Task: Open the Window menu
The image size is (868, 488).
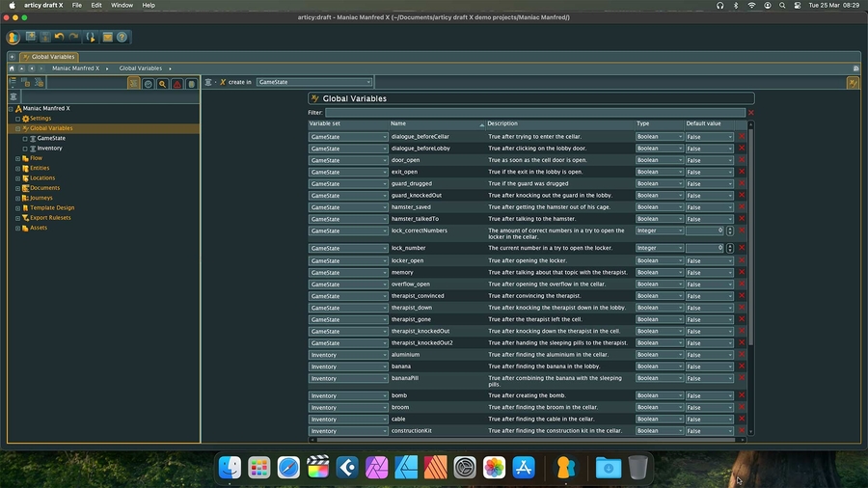Action: pyautogui.click(x=122, y=5)
